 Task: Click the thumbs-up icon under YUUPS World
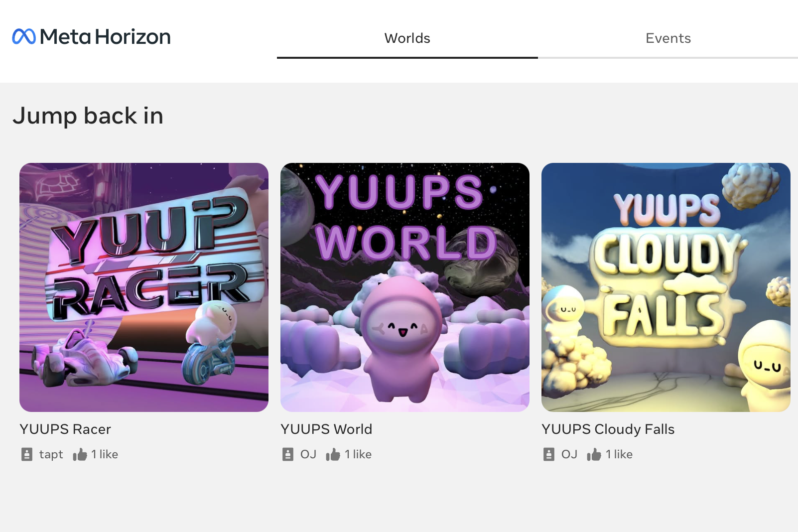click(333, 454)
